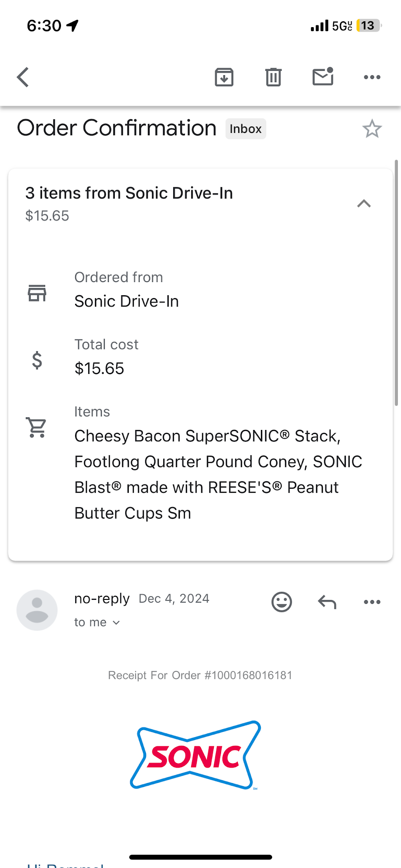Collapse the Sonic Drive-In order summary card
401x868 pixels.
pos(364,204)
